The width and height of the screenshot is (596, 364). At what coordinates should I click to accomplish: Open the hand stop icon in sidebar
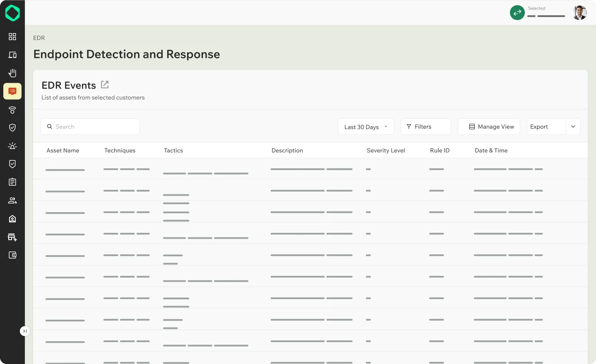12,73
